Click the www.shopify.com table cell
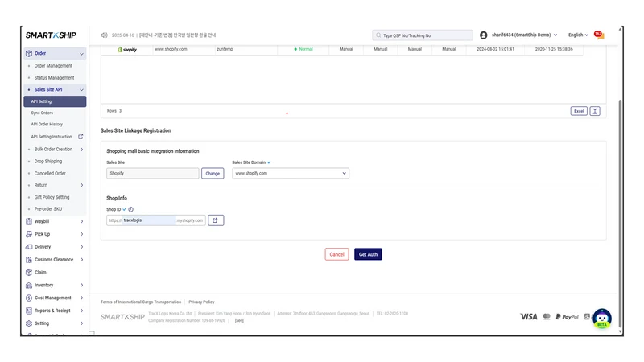Image resolution: width=644 pixels, height=362 pixels. (171, 49)
